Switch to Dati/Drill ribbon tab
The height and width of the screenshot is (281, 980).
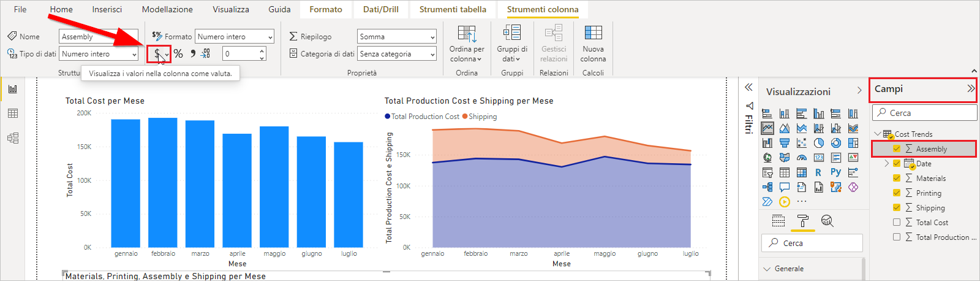point(380,9)
